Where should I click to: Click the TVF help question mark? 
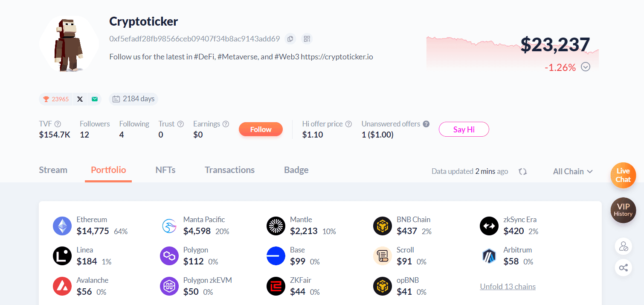click(x=58, y=124)
